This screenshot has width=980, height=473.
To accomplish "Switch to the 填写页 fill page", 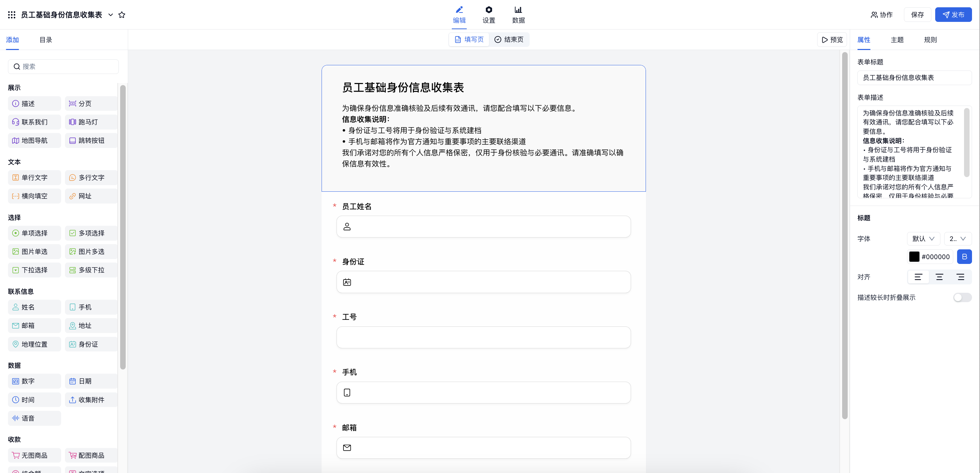I will coord(469,40).
